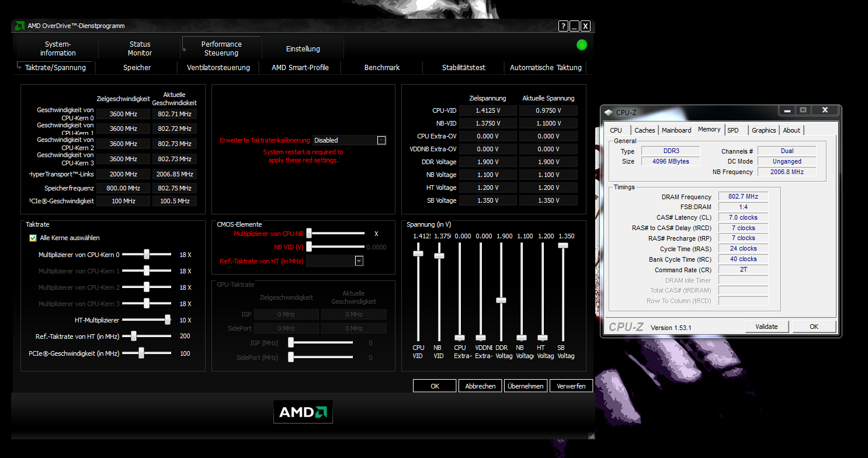Click the NB VID vertical voltage slider

tap(439, 292)
